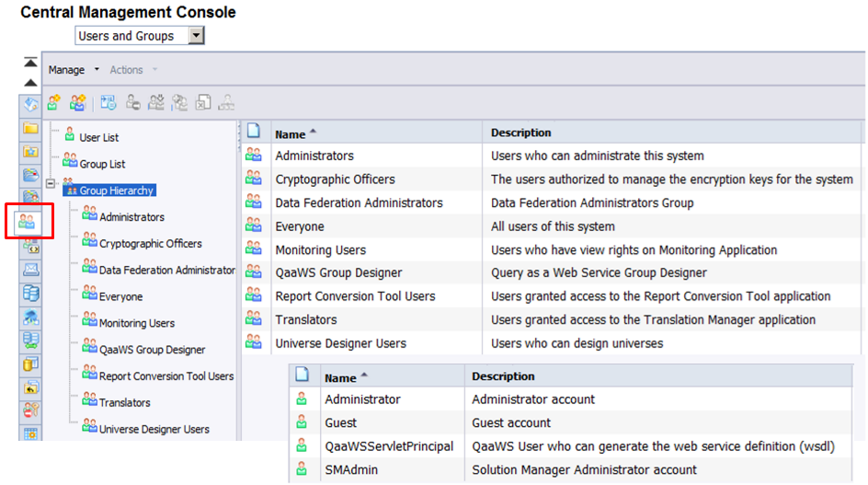
Task: Select User List in the tree
Action: coord(98,138)
